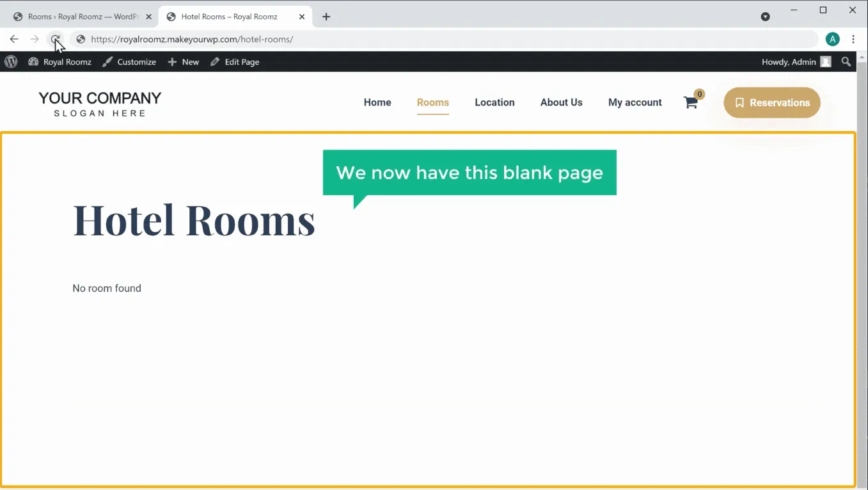The height and width of the screenshot is (490, 868).
Task: Open the New content menu in admin bar
Action: 184,62
